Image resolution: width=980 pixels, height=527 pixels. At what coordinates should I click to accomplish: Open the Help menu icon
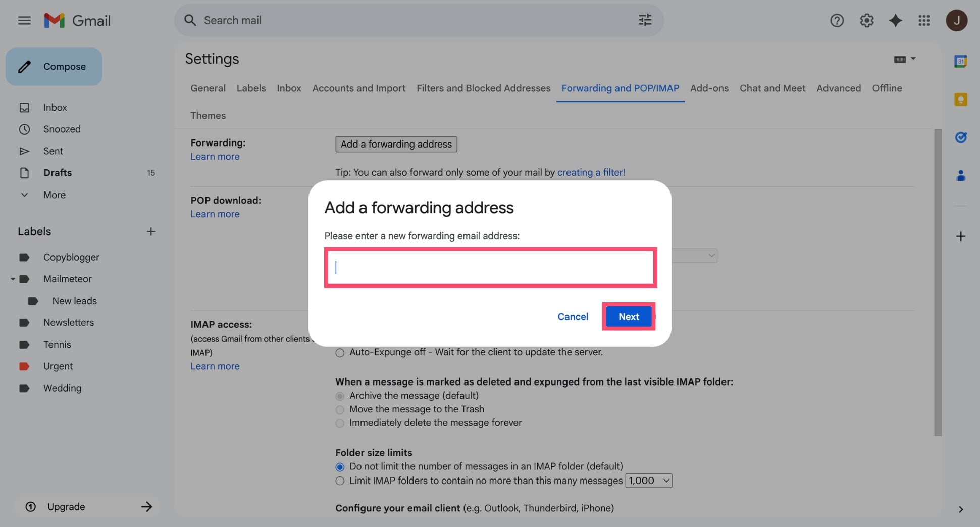(837, 20)
